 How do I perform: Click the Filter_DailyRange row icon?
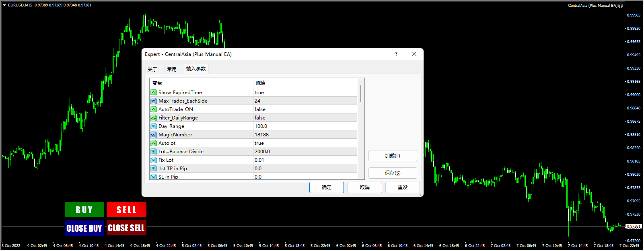pyautogui.click(x=154, y=118)
